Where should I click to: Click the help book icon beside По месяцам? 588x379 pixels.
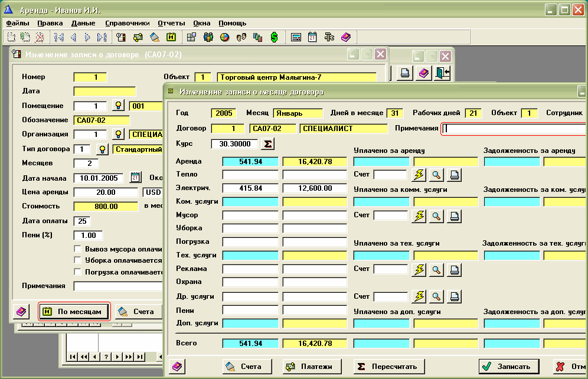pyautogui.click(x=21, y=311)
